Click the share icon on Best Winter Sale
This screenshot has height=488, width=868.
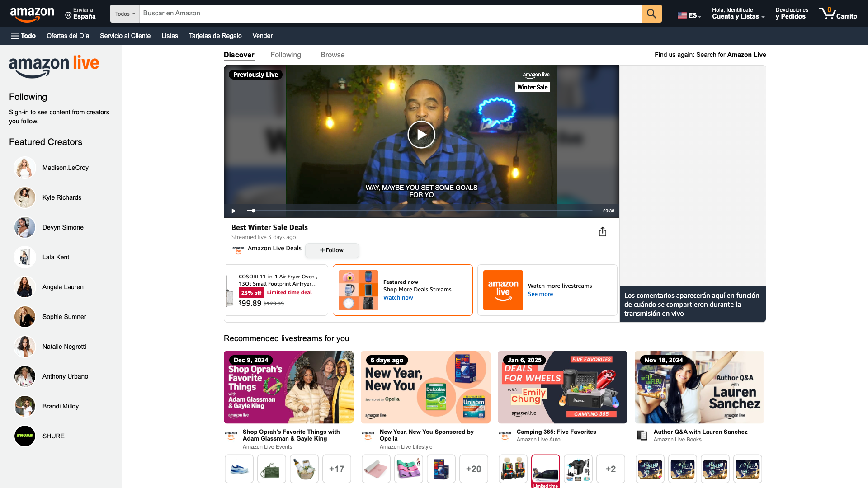tap(603, 232)
